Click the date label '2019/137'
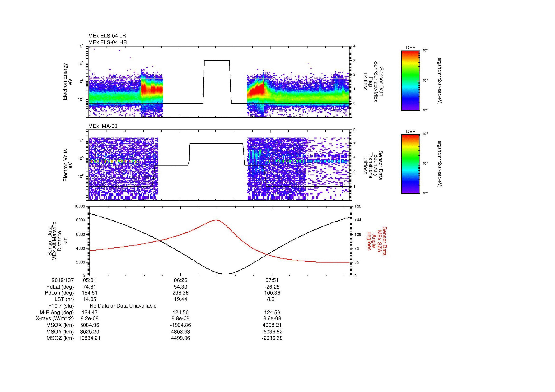555x392 pixels. [x=63, y=280]
